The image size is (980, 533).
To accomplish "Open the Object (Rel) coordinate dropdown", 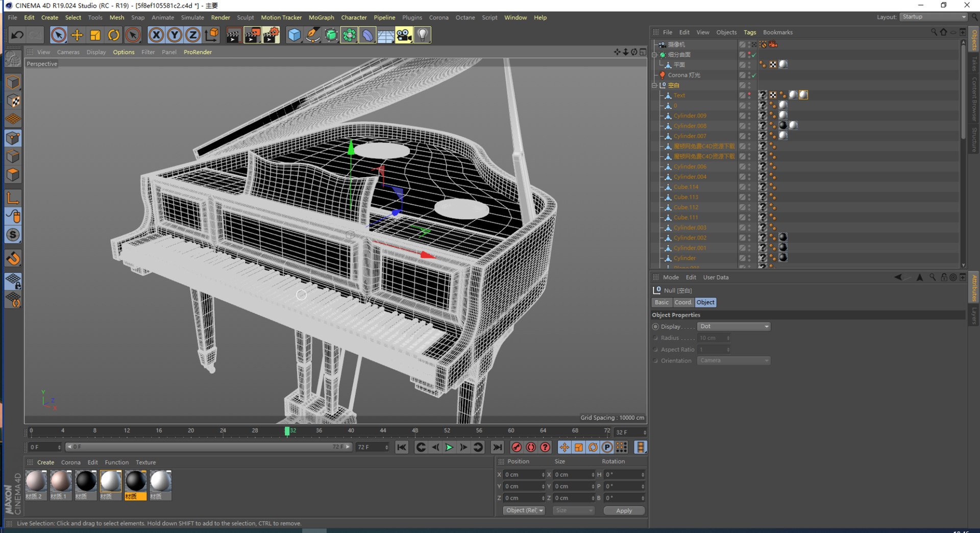I will tap(524, 511).
